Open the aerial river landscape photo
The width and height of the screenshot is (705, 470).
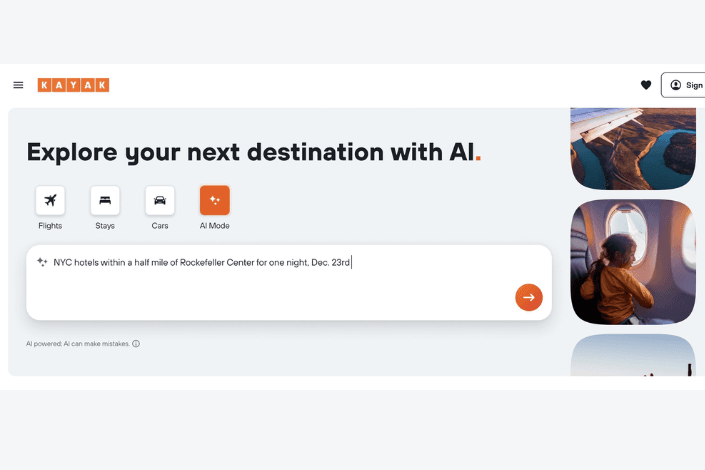(632, 148)
